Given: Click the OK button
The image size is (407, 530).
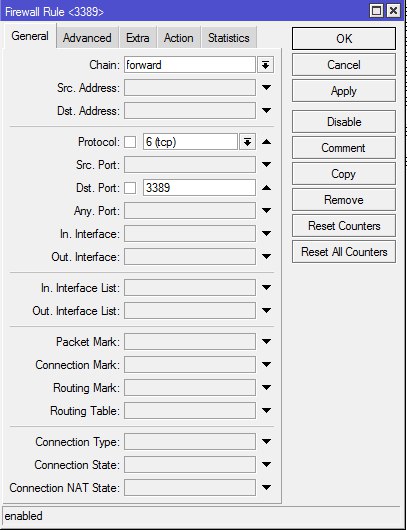Looking at the screenshot, I should 344,39.
